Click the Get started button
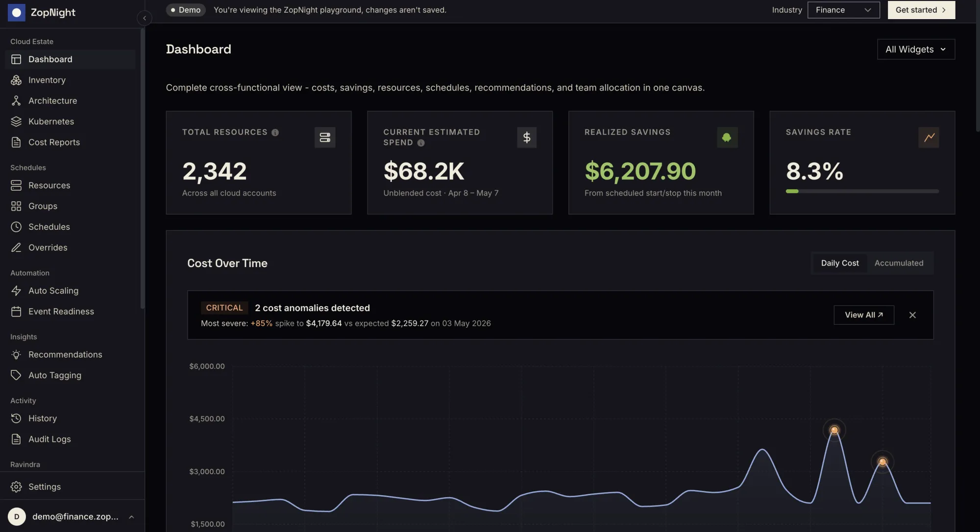Viewport: 980px width, 532px height. (x=921, y=10)
